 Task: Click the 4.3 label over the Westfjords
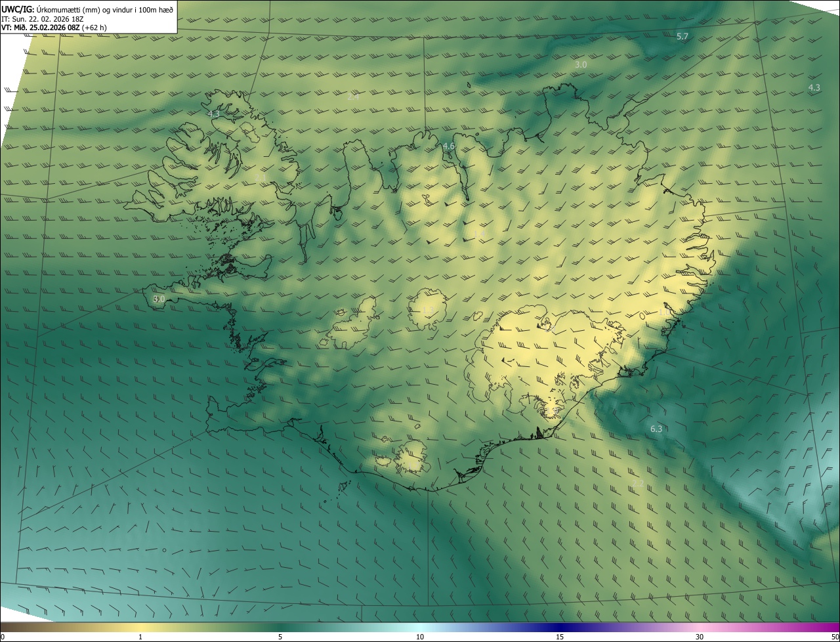point(213,114)
